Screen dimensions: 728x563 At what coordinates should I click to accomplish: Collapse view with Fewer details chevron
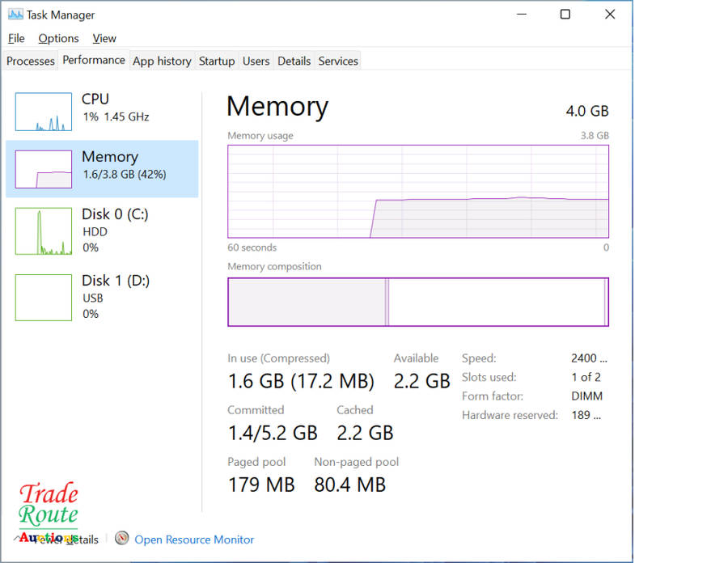pyautogui.click(x=18, y=538)
